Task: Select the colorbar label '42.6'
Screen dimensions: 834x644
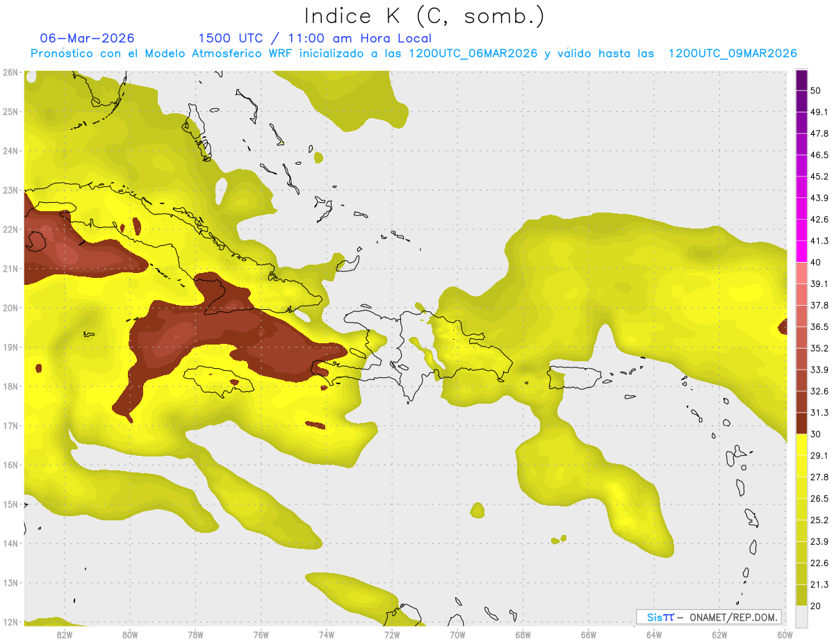Action: point(819,220)
